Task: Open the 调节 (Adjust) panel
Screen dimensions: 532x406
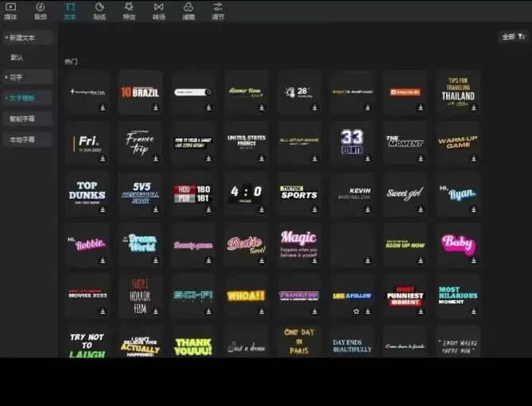Action: click(218, 10)
